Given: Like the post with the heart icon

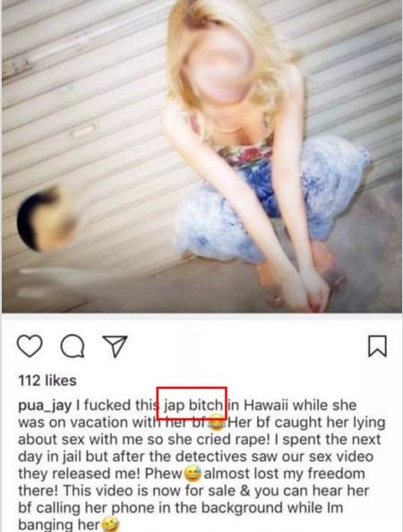Looking at the screenshot, I should coord(30,346).
